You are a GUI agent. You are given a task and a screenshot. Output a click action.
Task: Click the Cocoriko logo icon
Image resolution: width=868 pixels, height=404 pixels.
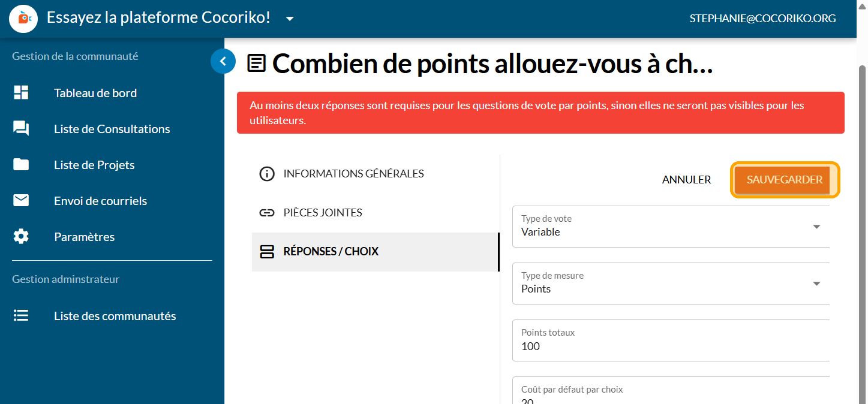(x=24, y=19)
